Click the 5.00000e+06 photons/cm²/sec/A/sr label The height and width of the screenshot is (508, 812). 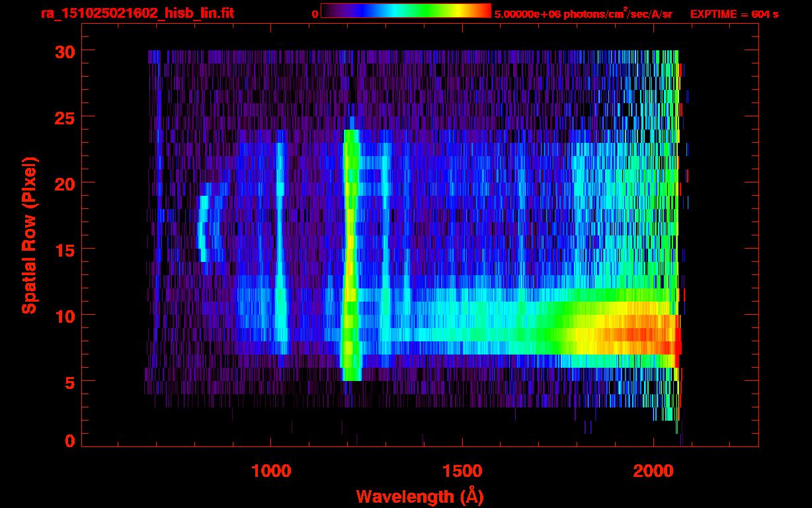pos(583,14)
